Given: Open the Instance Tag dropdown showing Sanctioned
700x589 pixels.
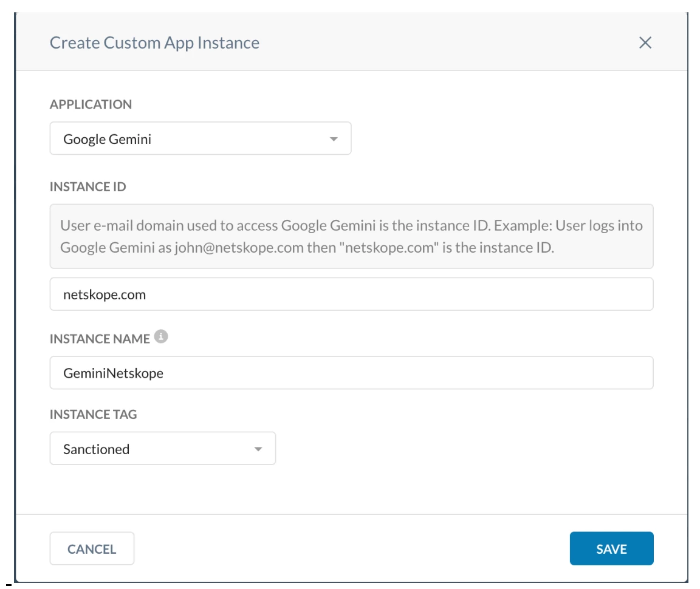Looking at the screenshot, I should click(162, 449).
